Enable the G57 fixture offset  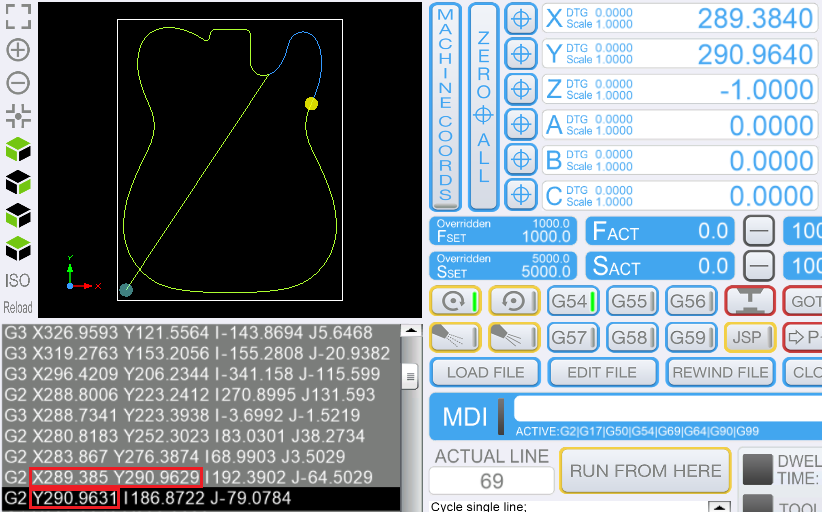click(573, 338)
